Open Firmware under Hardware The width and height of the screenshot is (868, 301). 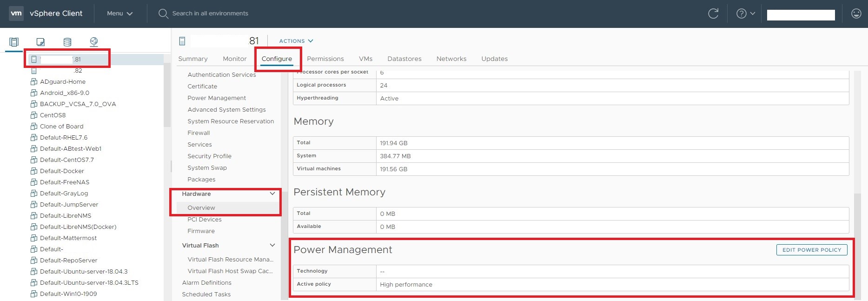[x=201, y=231]
